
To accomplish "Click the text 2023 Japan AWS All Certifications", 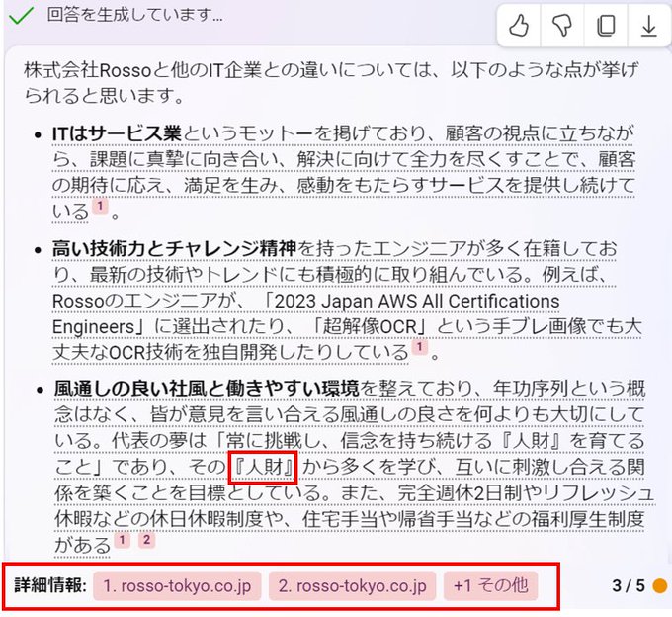I will (417, 301).
